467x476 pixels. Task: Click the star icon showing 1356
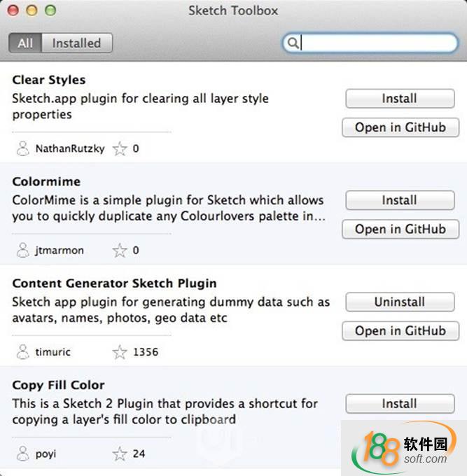pos(120,351)
